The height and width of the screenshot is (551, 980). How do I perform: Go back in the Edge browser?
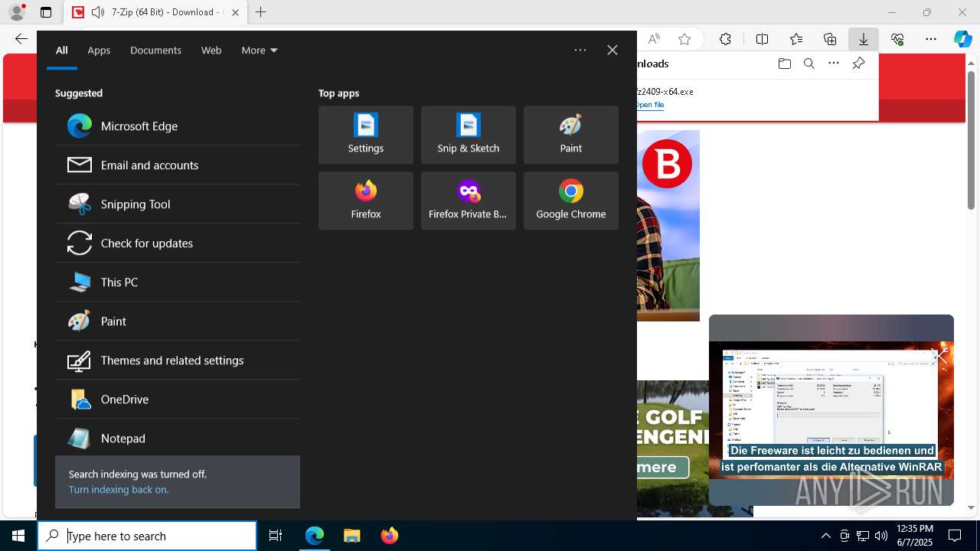click(x=21, y=39)
